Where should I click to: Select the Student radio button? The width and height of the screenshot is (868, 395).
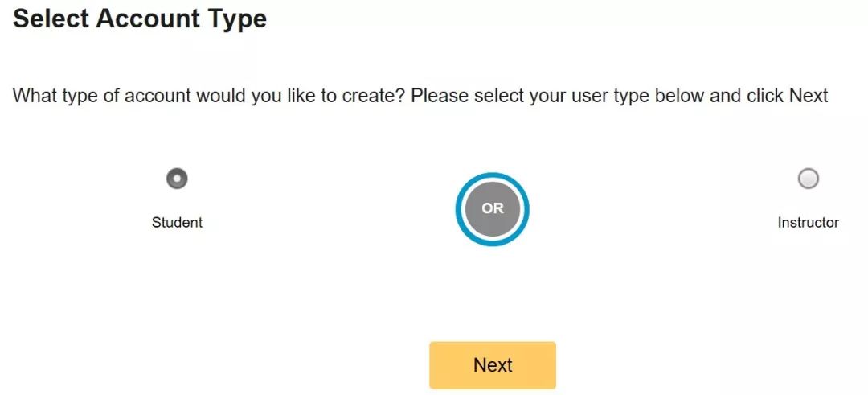(177, 179)
